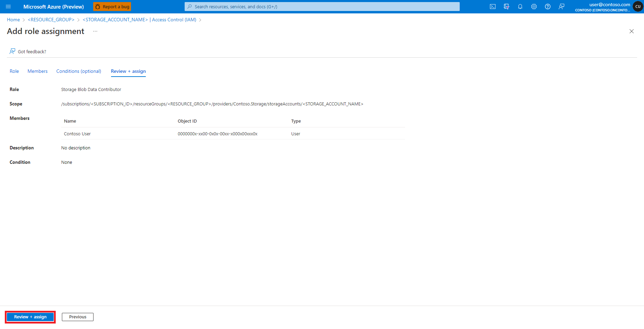
Task: Click the Report a bug button
Action: [112, 7]
